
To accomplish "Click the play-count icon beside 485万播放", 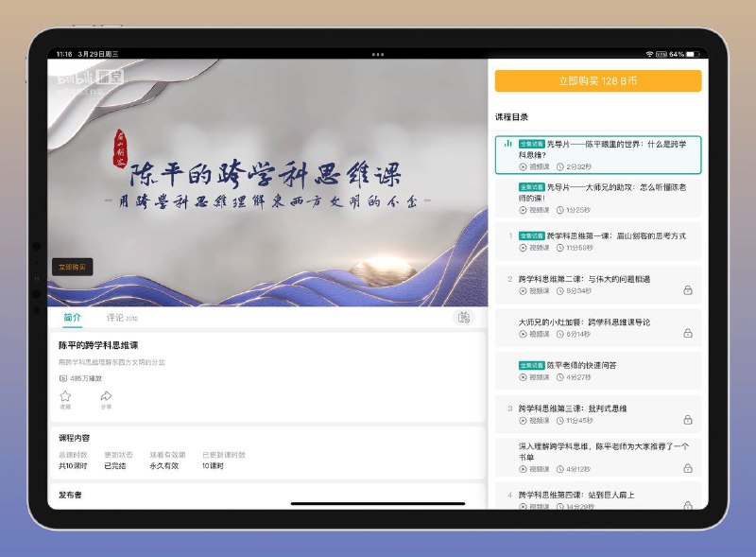I will (x=62, y=378).
